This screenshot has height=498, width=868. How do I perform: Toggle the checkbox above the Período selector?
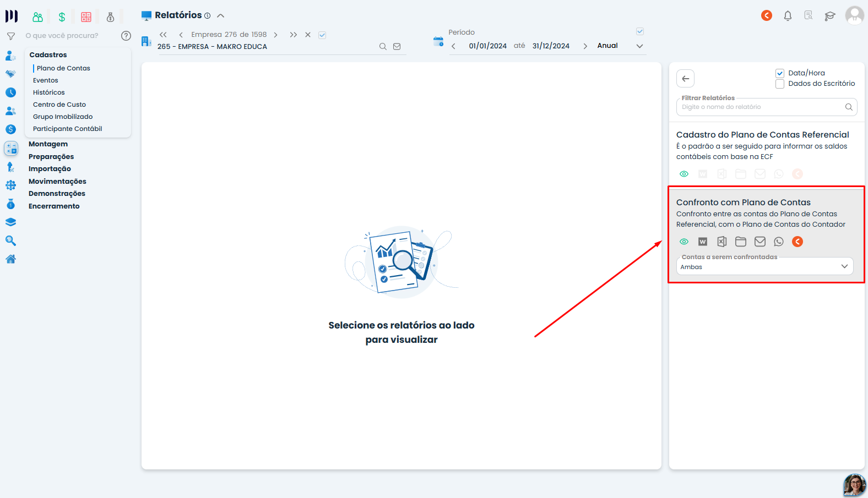(640, 31)
